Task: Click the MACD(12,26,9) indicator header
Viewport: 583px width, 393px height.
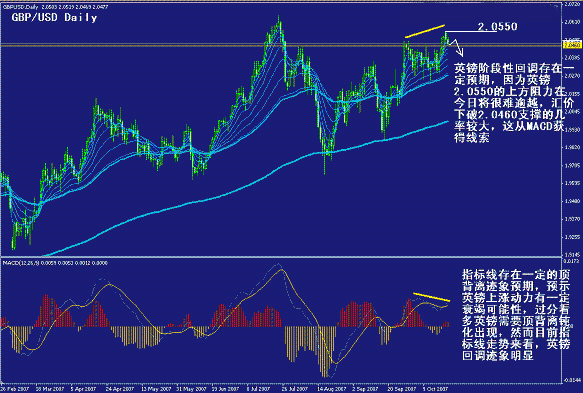Action: click(x=55, y=263)
